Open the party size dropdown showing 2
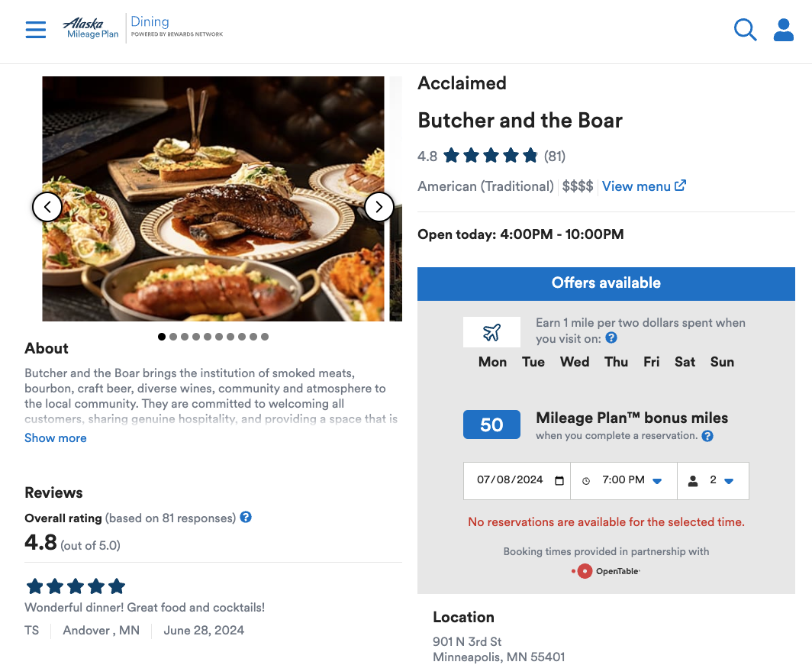The height and width of the screenshot is (665, 812). 713,480
